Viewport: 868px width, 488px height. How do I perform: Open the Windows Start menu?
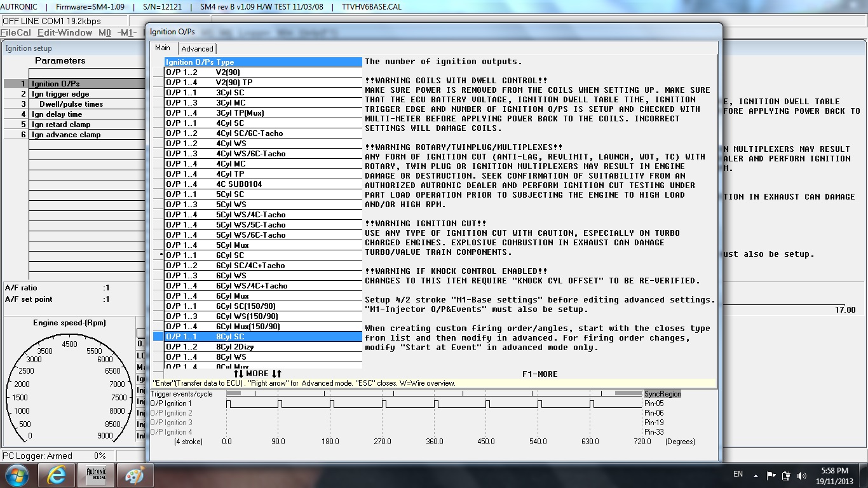[x=17, y=475]
